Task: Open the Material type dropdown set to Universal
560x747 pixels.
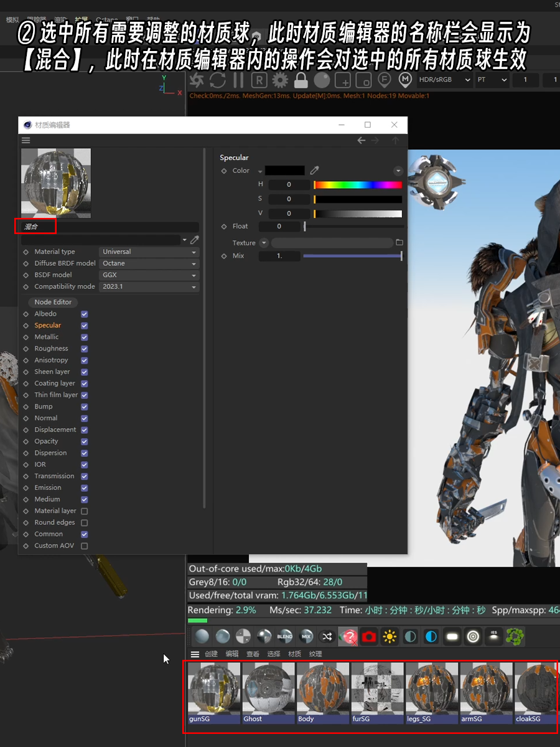Action: (x=149, y=252)
